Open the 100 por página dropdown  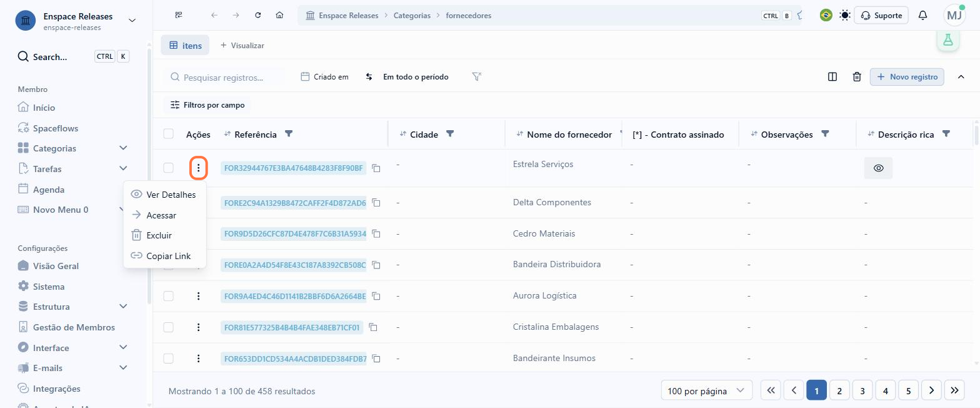tap(706, 390)
